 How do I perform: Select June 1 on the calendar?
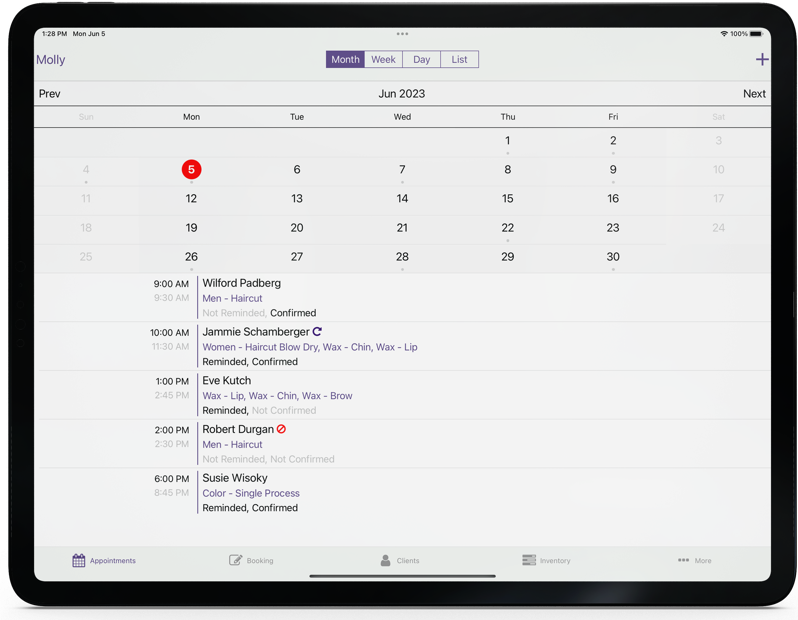pyautogui.click(x=507, y=140)
